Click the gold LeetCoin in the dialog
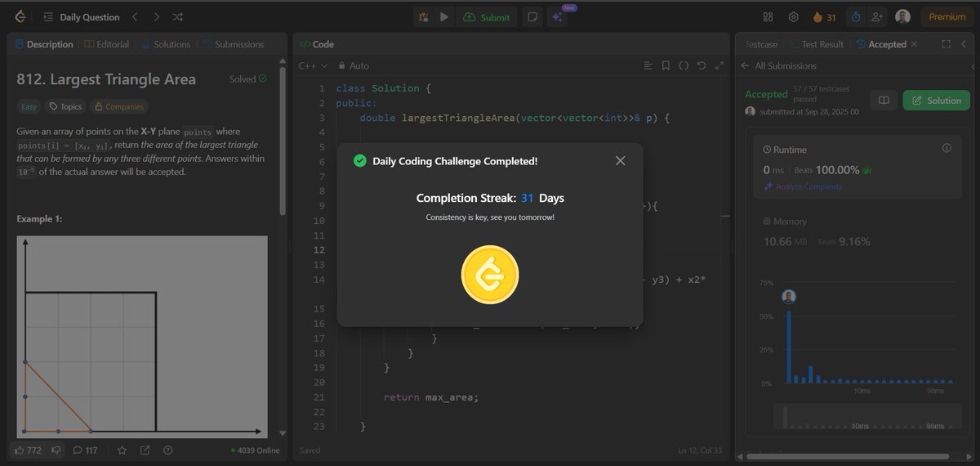The image size is (980, 466). 490,274
